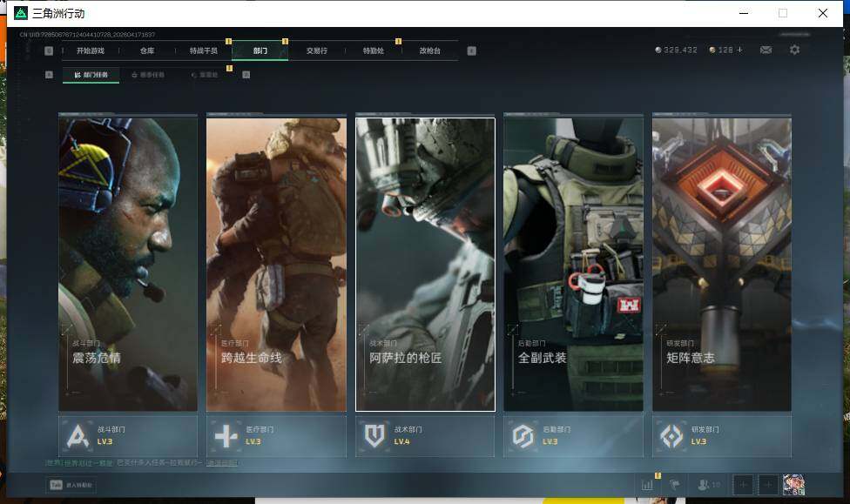Viewport: 850px width, 504px height.
Task: Select the 部门任务 sub-tab
Action: 91,75
